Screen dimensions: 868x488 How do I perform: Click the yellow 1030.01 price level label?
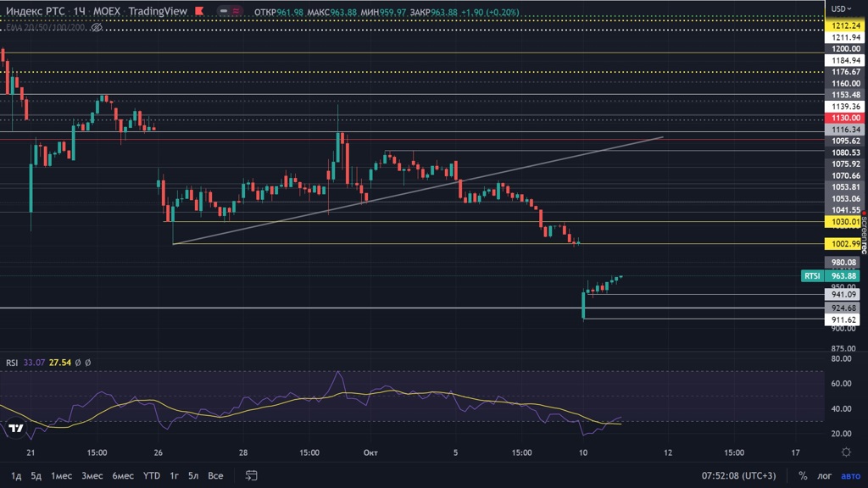(845, 221)
